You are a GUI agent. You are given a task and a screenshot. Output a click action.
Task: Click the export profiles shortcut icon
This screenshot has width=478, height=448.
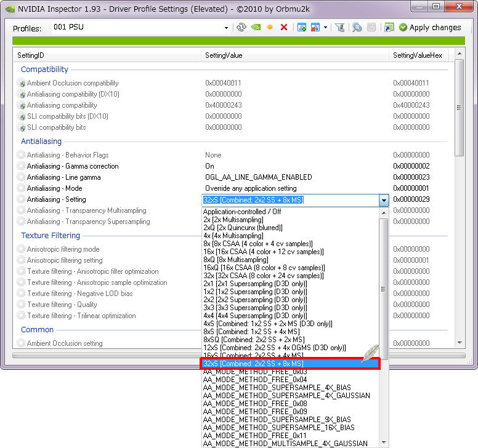[389, 28]
